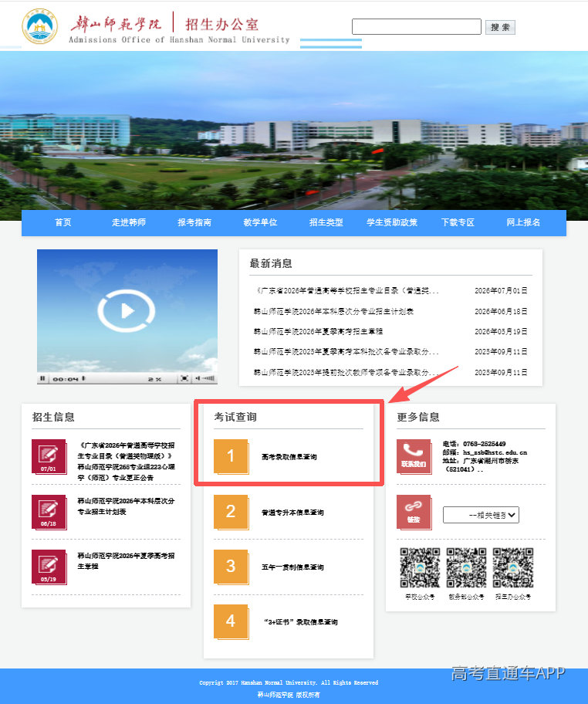Click the orange number 1 query icon
Image resolution: width=588 pixels, height=704 pixels.
pos(231,457)
